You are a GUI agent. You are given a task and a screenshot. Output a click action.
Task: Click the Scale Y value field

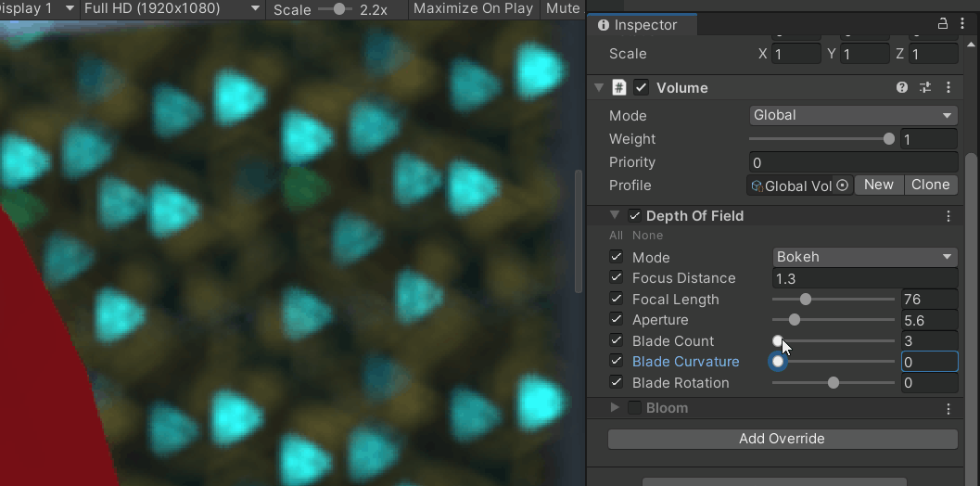(x=865, y=54)
